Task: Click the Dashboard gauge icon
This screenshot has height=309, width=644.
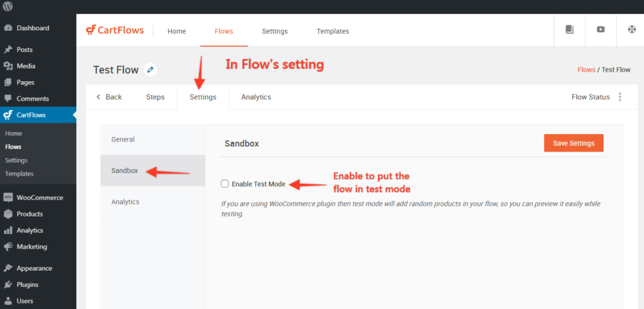Action: click(x=8, y=28)
